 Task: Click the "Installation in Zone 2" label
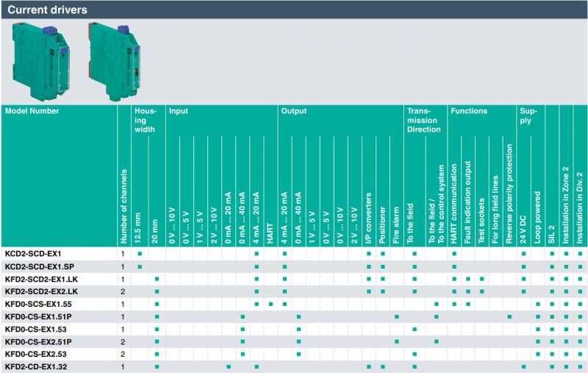pyautogui.click(x=565, y=205)
